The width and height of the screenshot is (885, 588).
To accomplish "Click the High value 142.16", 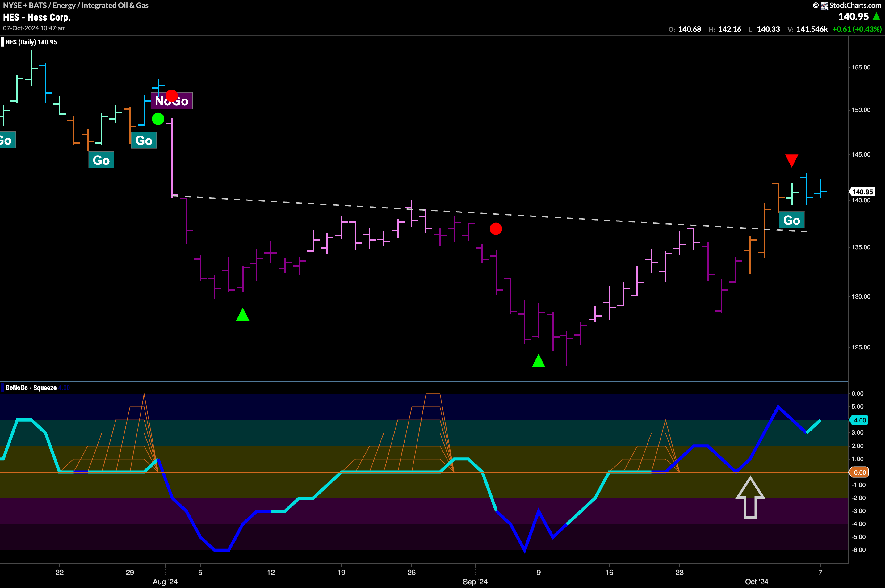I will pos(730,29).
